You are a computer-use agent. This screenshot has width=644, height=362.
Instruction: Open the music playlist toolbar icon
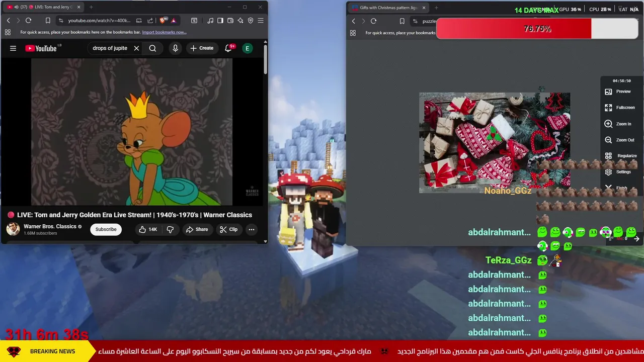(210, 21)
